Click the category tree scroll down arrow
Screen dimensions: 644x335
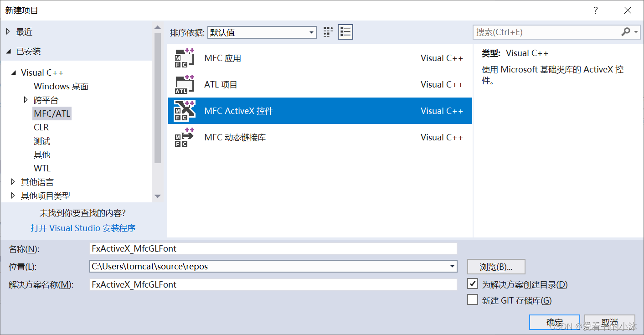click(x=158, y=196)
